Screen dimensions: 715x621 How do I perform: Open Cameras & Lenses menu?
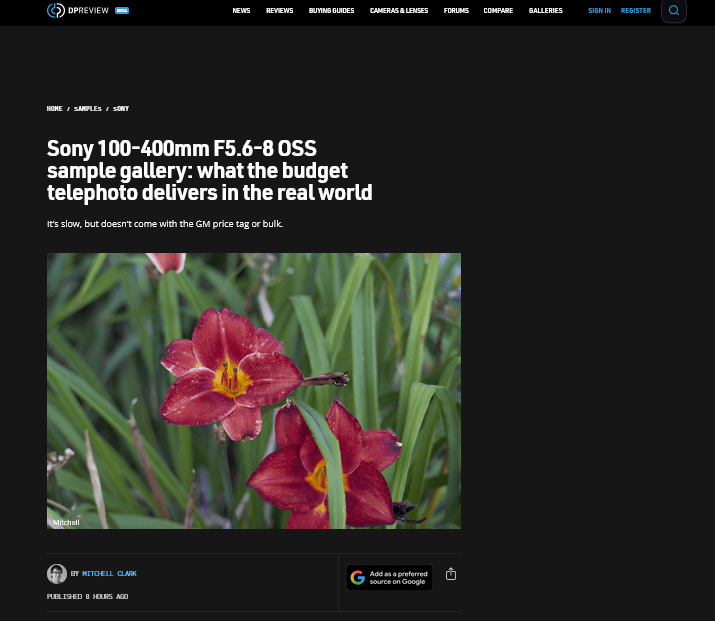click(399, 10)
